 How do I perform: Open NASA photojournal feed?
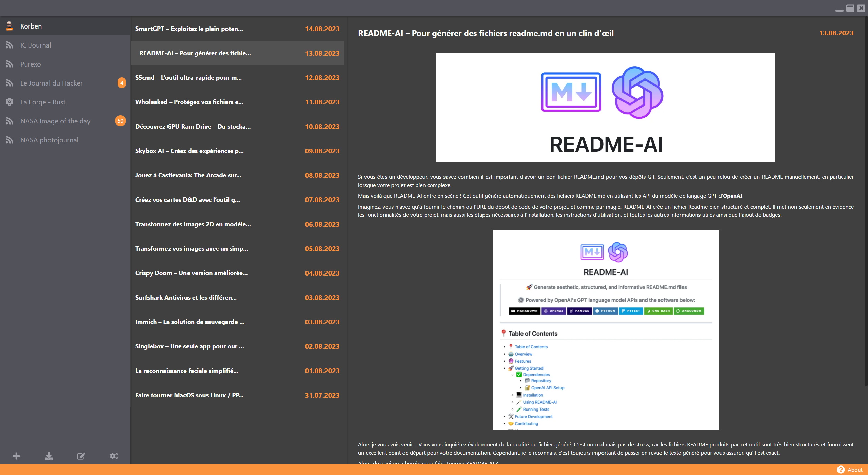tap(65, 140)
